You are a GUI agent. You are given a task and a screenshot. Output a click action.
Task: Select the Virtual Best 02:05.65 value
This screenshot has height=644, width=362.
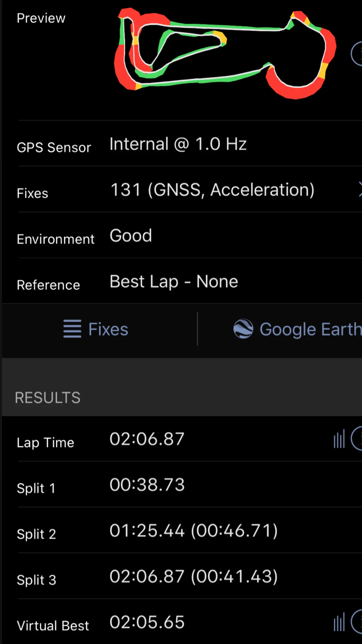tap(147, 622)
